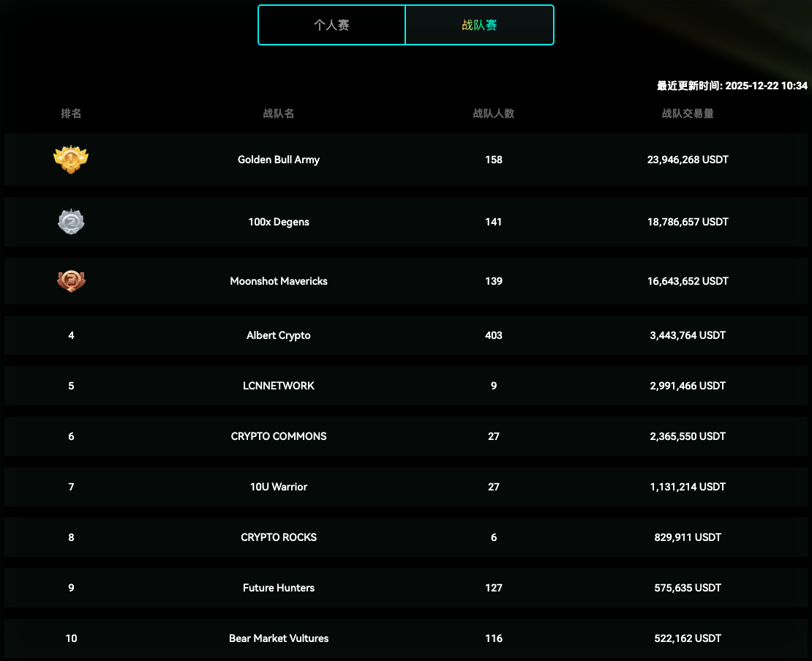This screenshot has height=661, width=812.
Task: Click the 战队交易量 column header
Action: pos(688,113)
